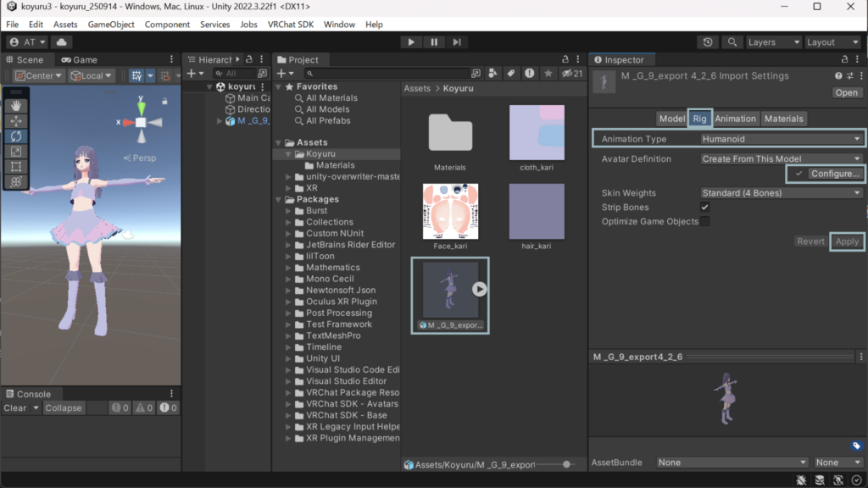Click the Configure... button
This screenshot has width=868, height=488.
[x=834, y=174]
